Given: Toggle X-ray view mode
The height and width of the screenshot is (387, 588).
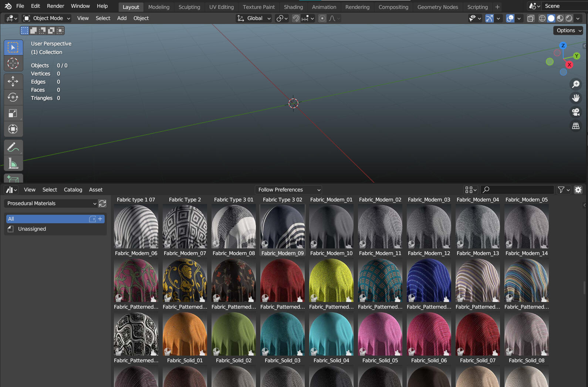Looking at the screenshot, I should point(531,18).
